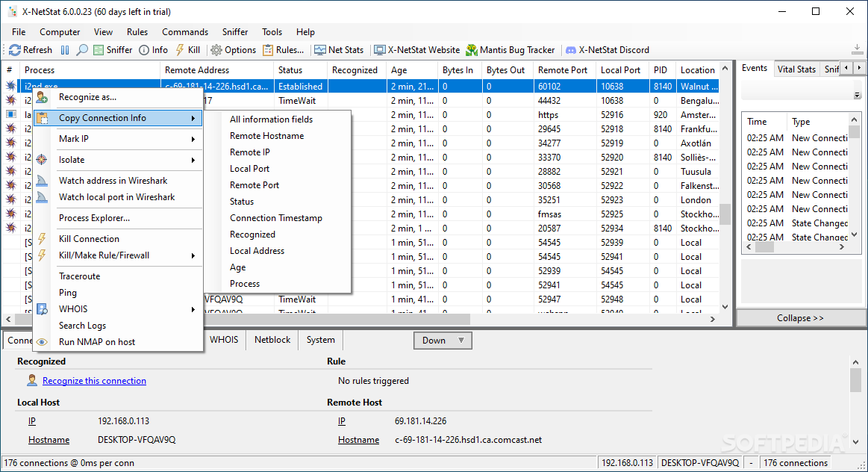Switch to the WHOIS tab below list
The height and width of the screenshot is (472, 868).
[224, 340]
